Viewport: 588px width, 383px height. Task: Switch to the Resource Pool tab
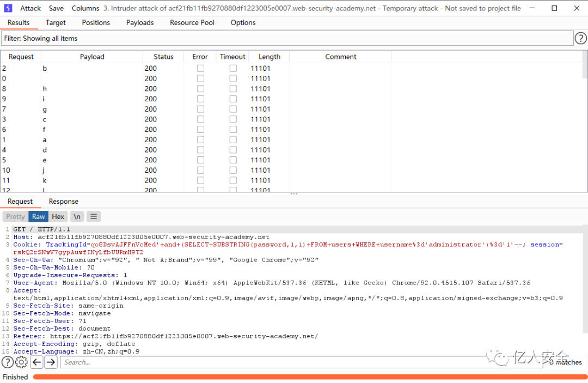[x=192, y=22]
